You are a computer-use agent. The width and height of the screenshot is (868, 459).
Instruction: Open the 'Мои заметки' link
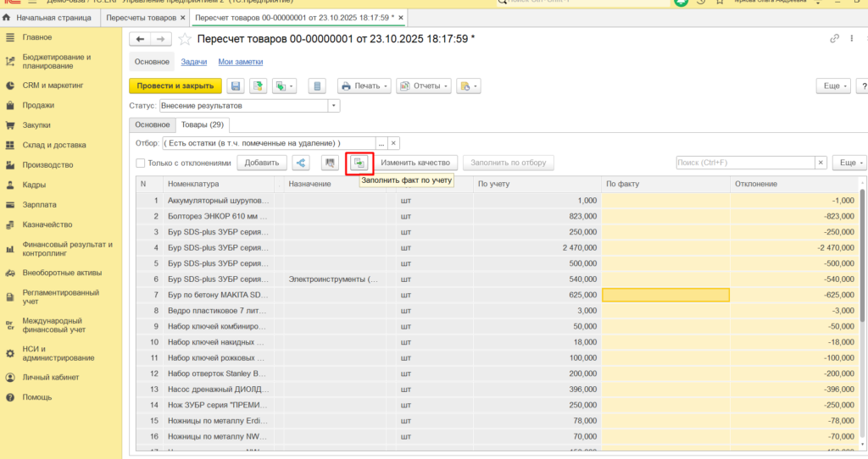pyautogui.click(x=240, y=62)
